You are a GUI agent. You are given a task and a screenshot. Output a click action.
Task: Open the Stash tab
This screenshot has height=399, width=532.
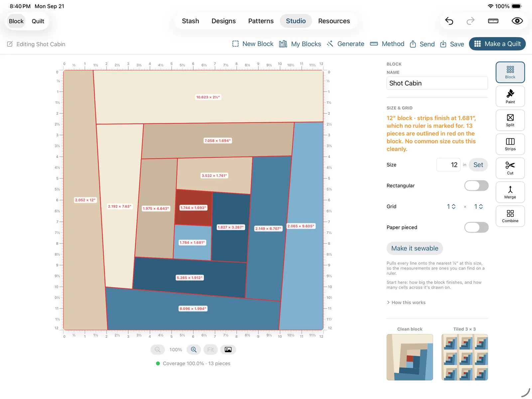[x=191, y=21]
